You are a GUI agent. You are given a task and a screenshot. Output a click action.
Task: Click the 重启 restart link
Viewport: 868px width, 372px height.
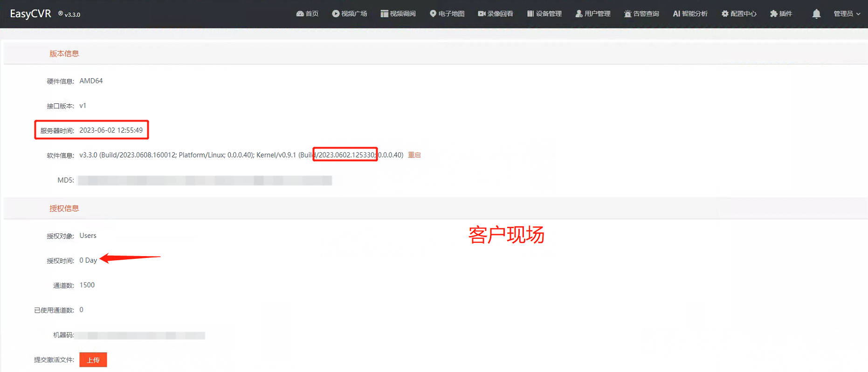[x=414, y=155]
